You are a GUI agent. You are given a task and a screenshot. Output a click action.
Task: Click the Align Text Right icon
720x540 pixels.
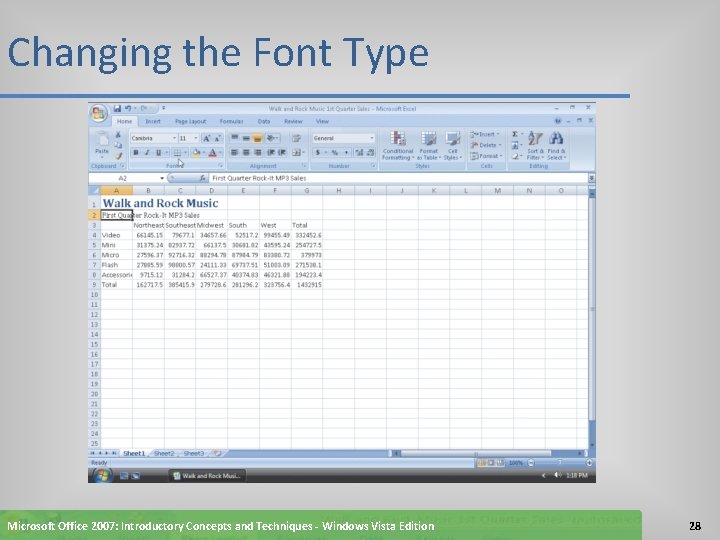pos(258,152)
